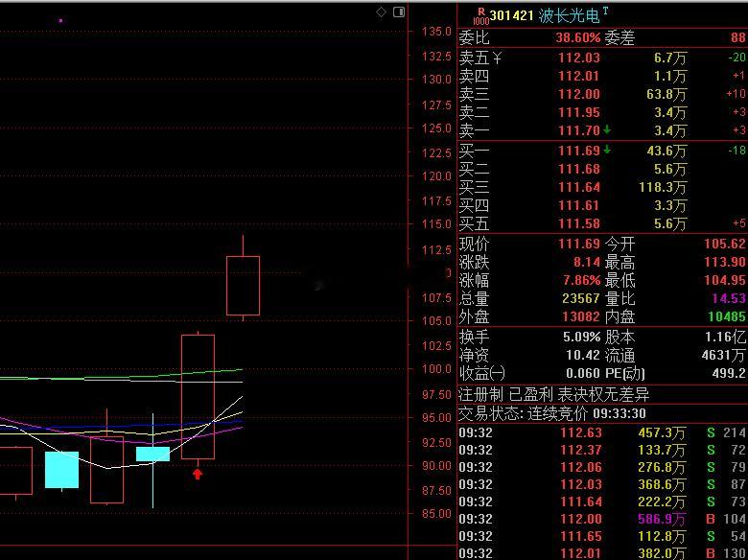Screen dimensions: 748x560
Task: Click the 最低 value 104.95
Action: 725,280
